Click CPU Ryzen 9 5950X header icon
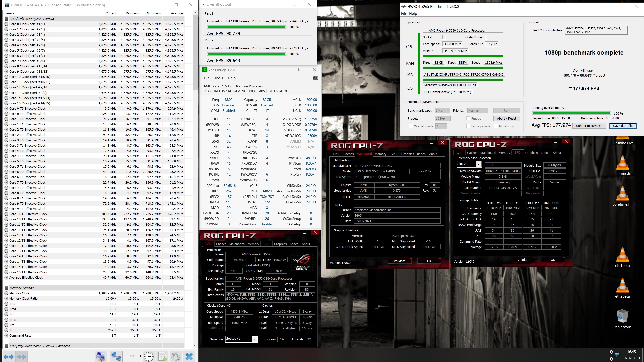This screenshot has height=362, width=644. [6, 19]
